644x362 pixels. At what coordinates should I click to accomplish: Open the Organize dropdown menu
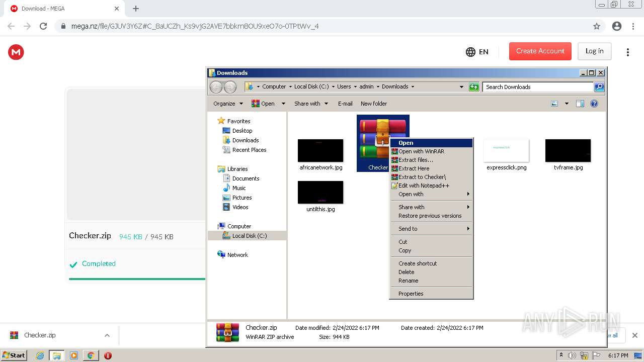[228, 104]
